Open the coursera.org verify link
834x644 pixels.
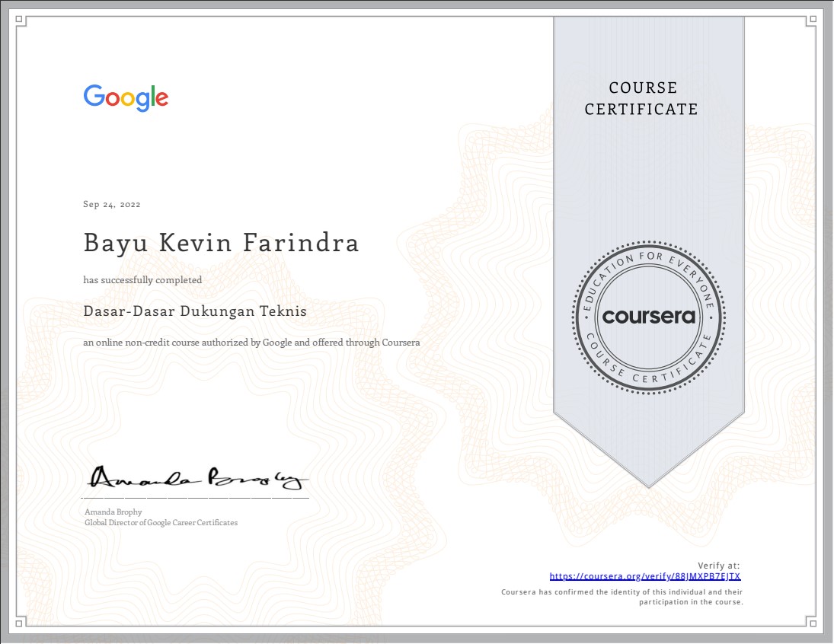(644, 577)
